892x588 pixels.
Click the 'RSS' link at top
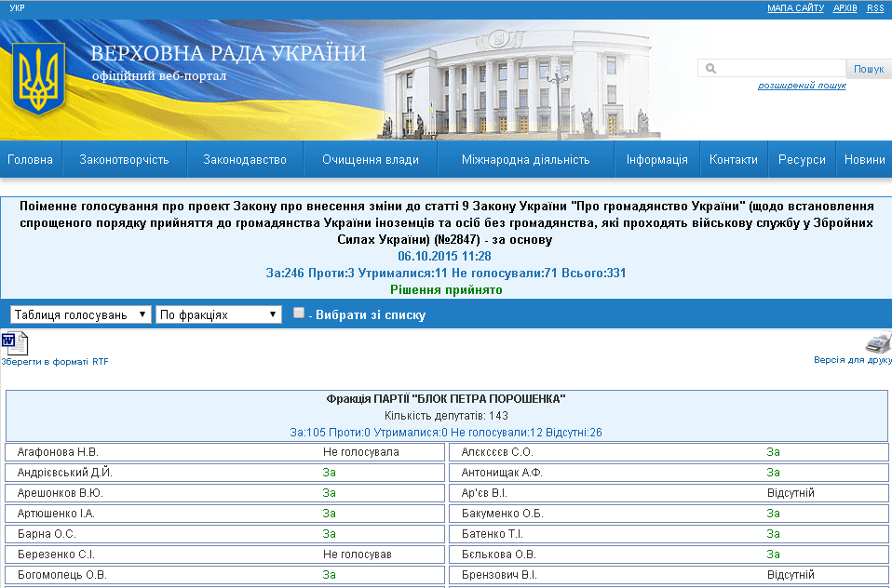pyautogui.click(x=874, y=7)
